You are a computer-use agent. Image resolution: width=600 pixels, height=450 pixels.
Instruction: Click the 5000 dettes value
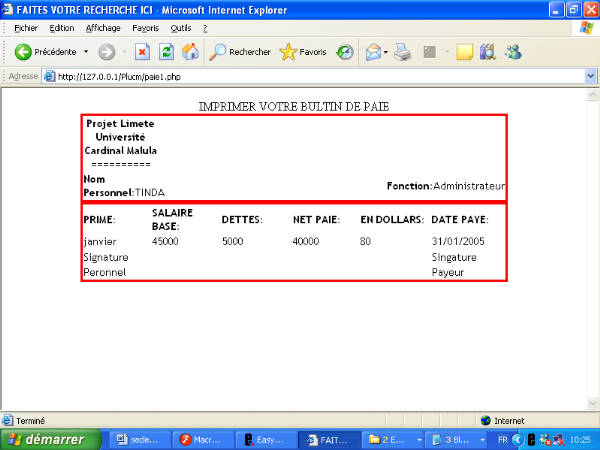tap(233, 241)
